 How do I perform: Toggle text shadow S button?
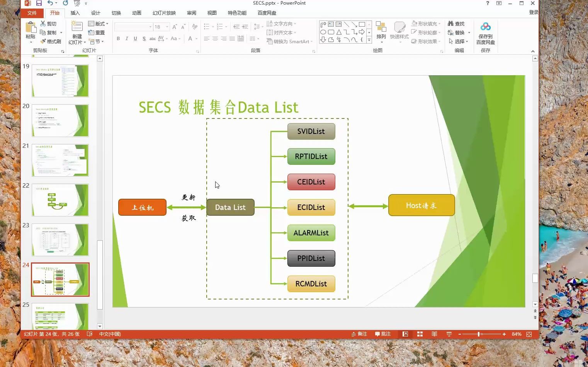click(144, 39)
